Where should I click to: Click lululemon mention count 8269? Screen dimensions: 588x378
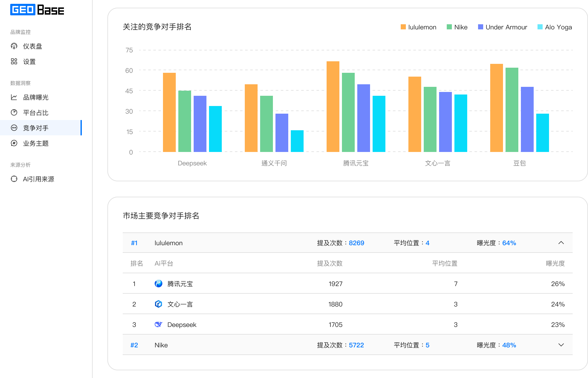click(357, 243)
